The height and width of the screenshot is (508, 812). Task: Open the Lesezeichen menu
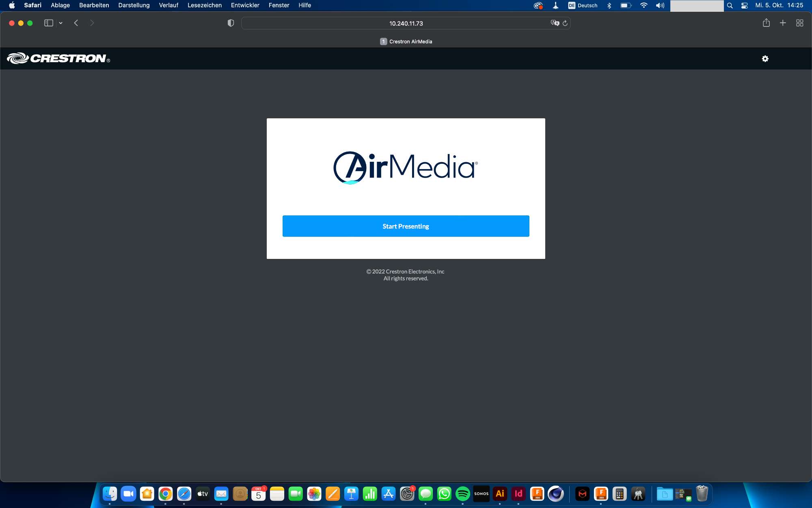[204, 5]
